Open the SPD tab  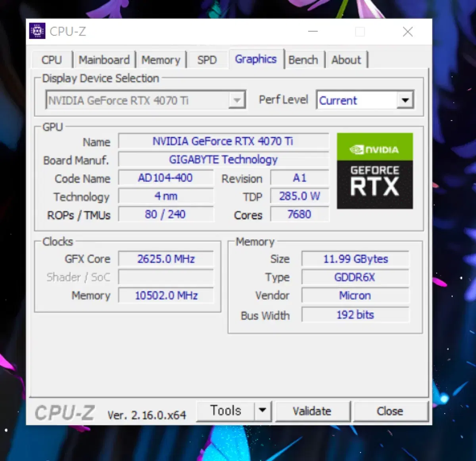(207, 60)
